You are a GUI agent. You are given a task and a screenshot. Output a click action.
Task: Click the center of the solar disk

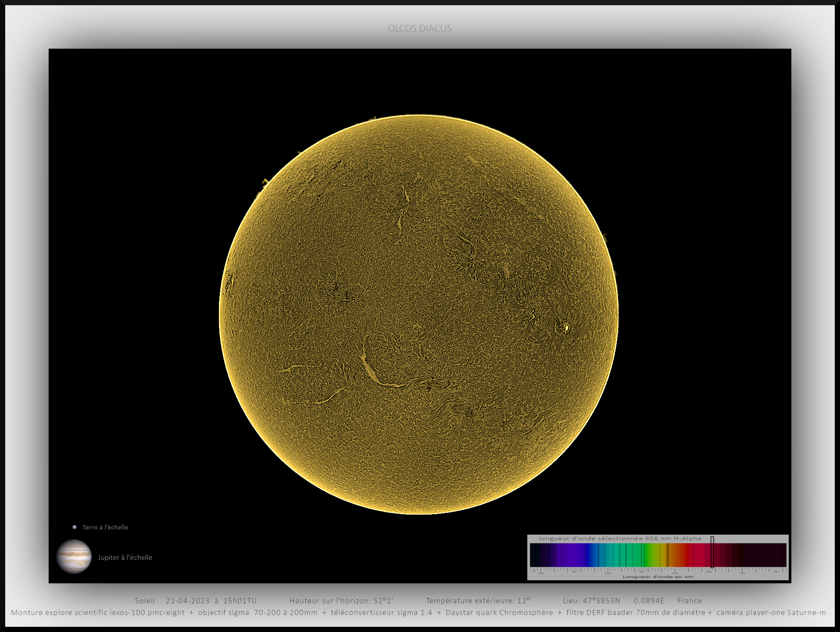point(419,314)
